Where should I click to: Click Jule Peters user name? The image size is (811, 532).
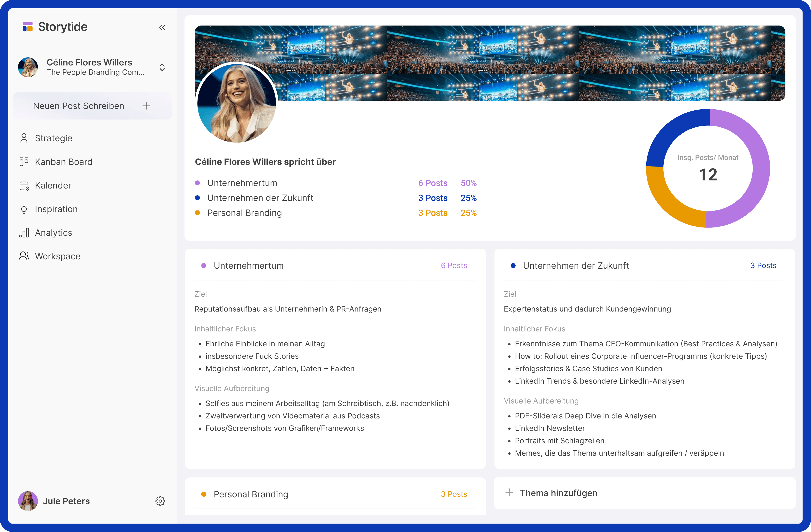[x=66, y=501]
